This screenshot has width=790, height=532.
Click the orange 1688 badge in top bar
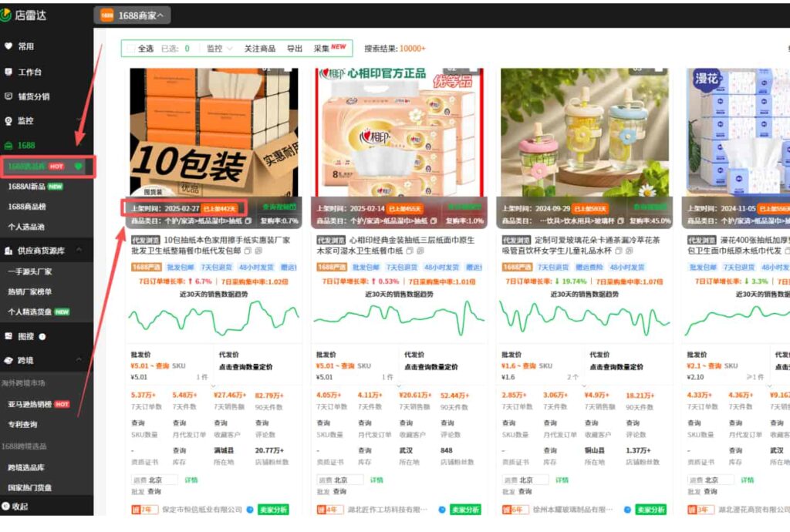coord(106,15)
